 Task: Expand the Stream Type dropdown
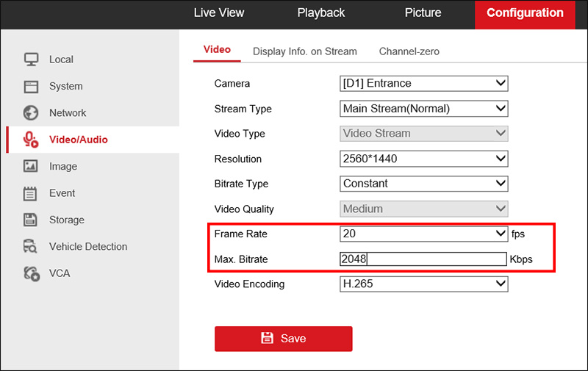pos(424,109)
